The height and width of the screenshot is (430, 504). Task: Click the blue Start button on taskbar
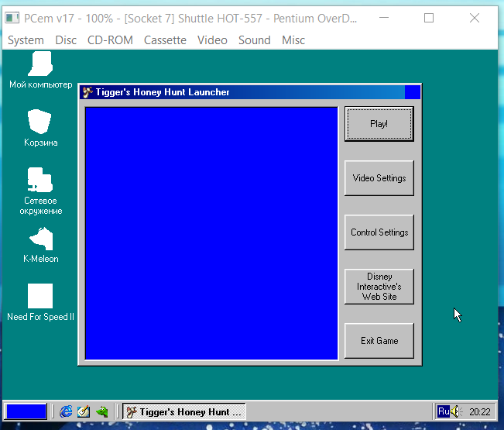point(26,411)
